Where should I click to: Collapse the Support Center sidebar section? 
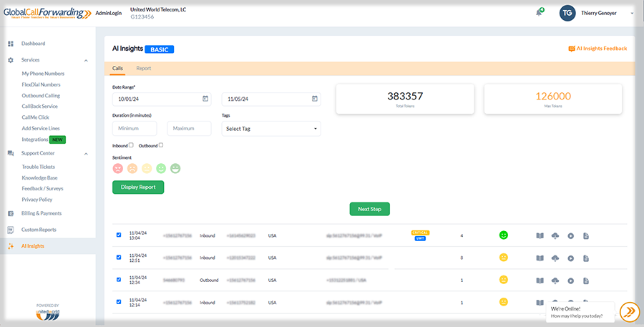click(x=86, y=154)
